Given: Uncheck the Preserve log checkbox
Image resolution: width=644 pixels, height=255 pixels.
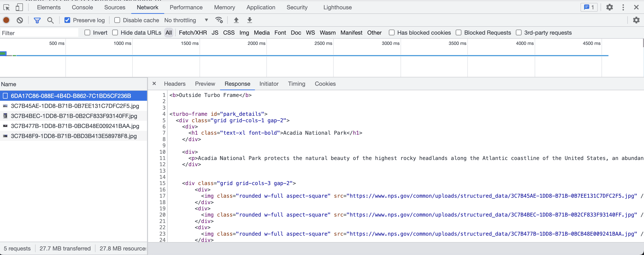Looking at the screenshot, I should point(67,20).
